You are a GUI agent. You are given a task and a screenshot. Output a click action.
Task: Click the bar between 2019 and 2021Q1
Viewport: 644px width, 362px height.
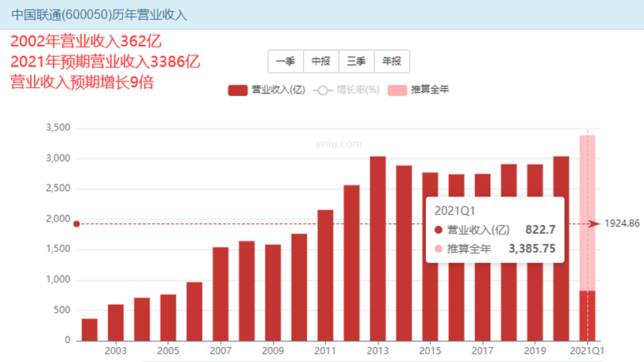(561, 249)
